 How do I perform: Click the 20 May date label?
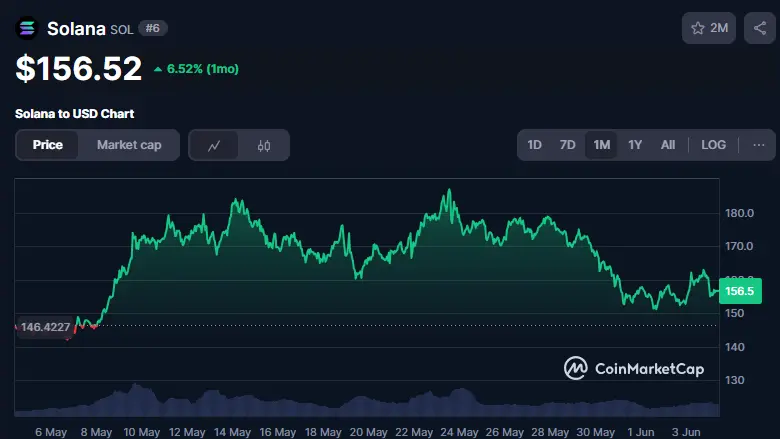(x=369, y=432)
